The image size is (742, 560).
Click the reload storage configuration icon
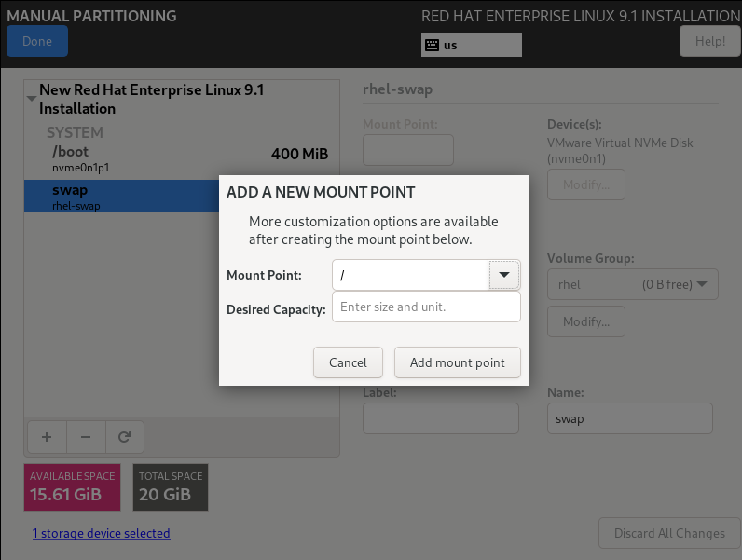coord(125,437)
